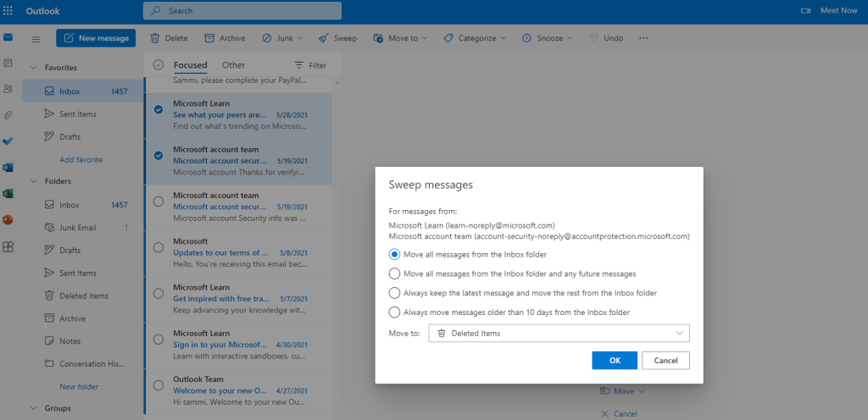Open Sent Items under Folders
The image size is (868, 420).
[82, 273]
